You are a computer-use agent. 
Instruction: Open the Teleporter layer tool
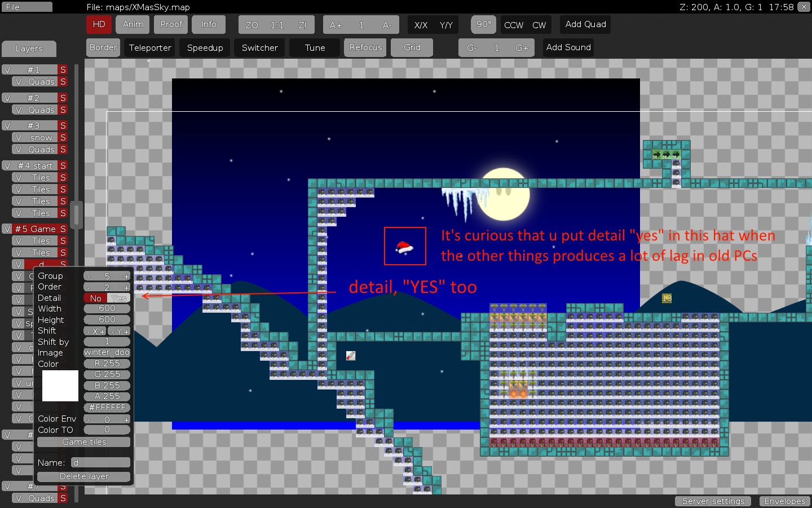click(x=149, y=47)
